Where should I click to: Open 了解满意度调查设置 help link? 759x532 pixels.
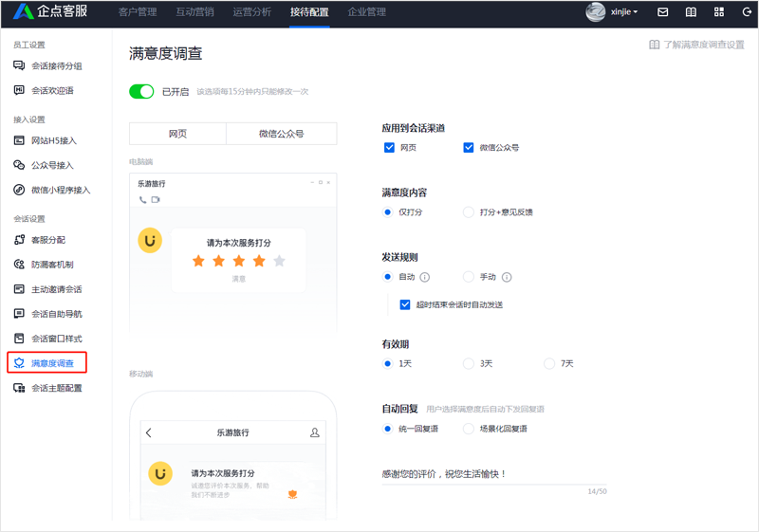pyautogui.click(x=696, y=45)
